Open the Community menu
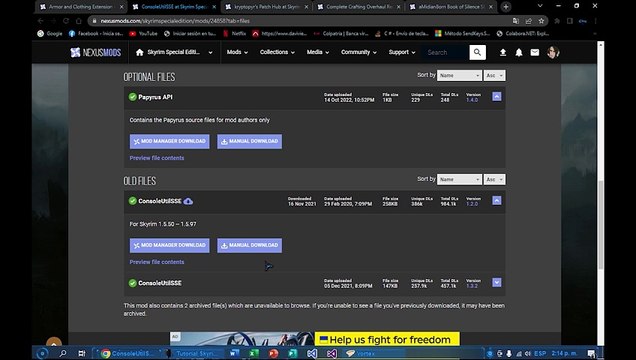The height and width of the screenshot is (360, 636). point(359,52)
